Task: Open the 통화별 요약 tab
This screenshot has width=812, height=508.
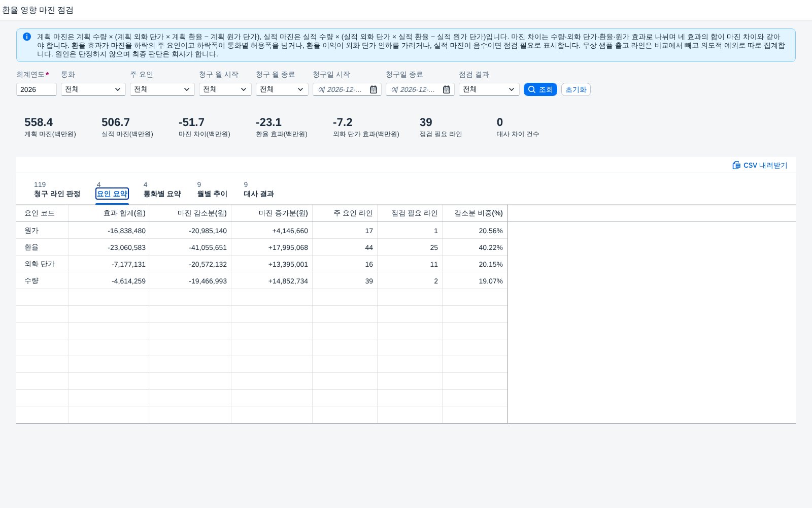Action: point(162,189)
